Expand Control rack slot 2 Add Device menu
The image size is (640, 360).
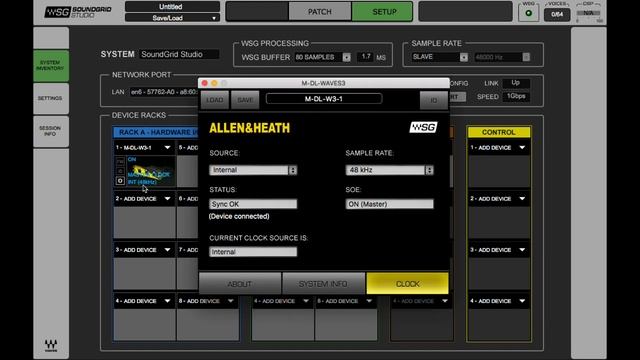(x=522, y=199)
